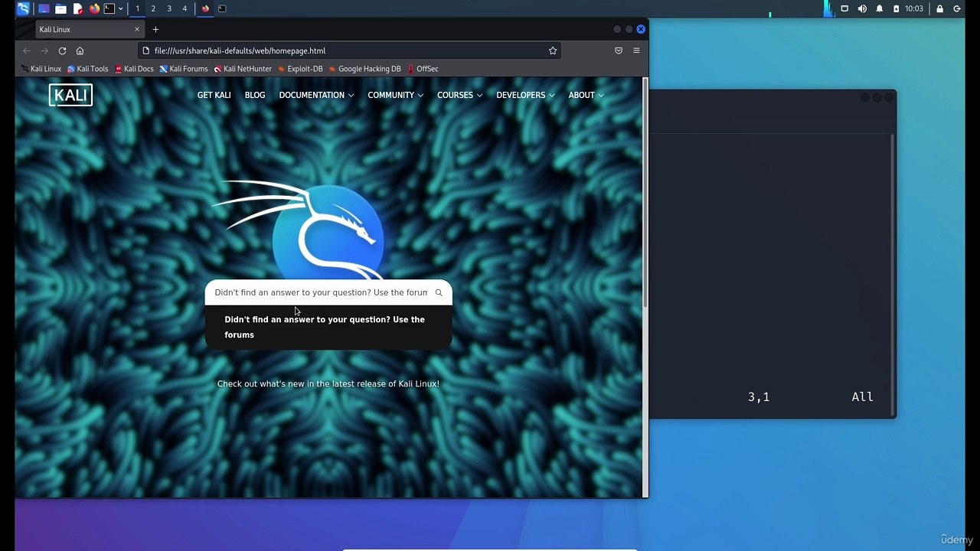Open the Firefox hamburger menu
980x551 pixels.
636,51
